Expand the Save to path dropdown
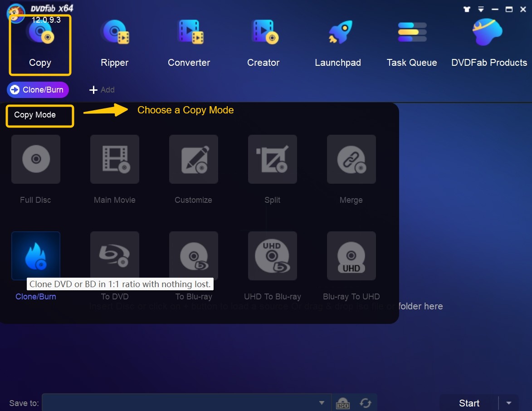The height and width of the screenshot is (411, 532). (322, 403)
